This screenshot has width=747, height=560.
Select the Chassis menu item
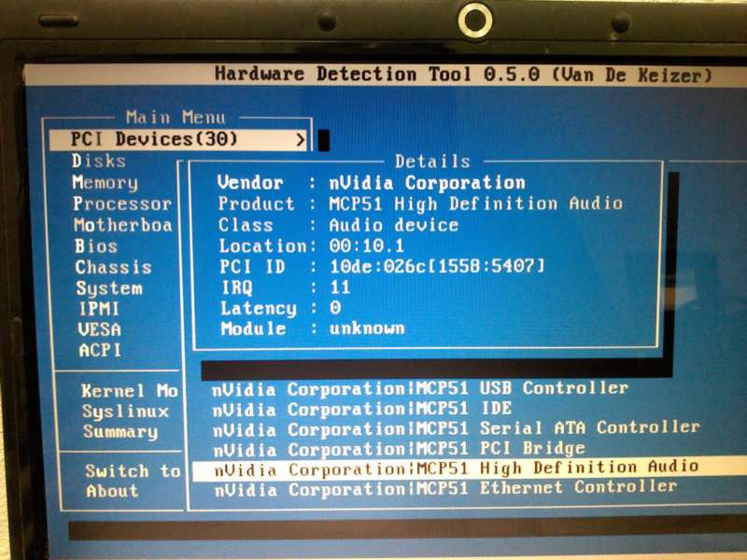coord(113,268)
